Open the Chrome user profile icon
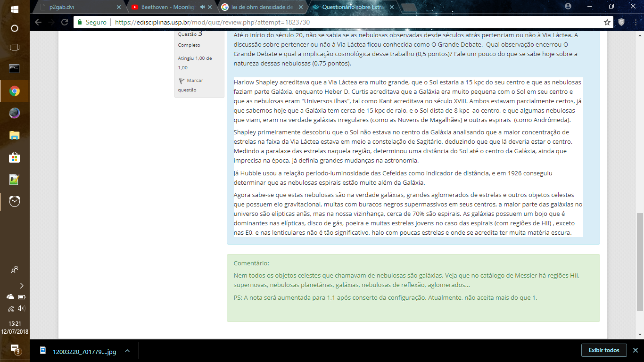644x362 pixels. (x=568, y=7)
